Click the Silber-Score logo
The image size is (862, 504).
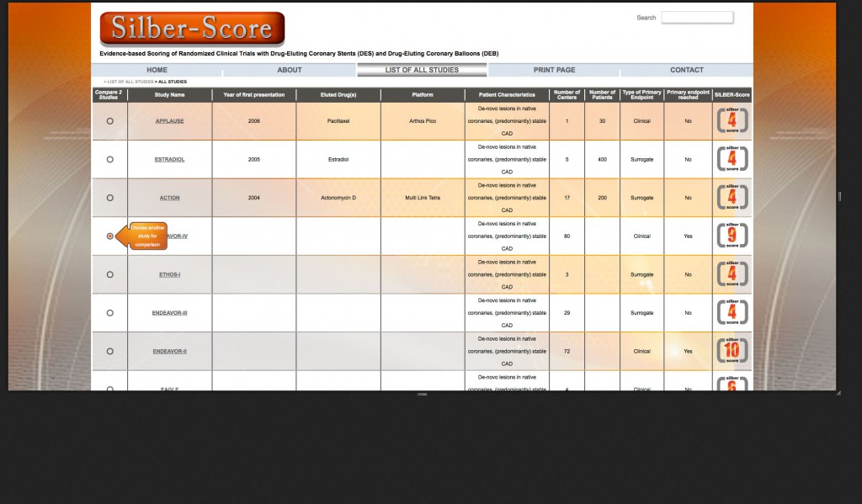coord(193,29)
